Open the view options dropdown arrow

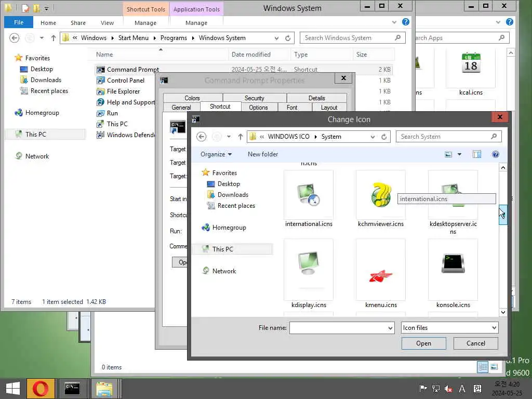pos(459,154)
